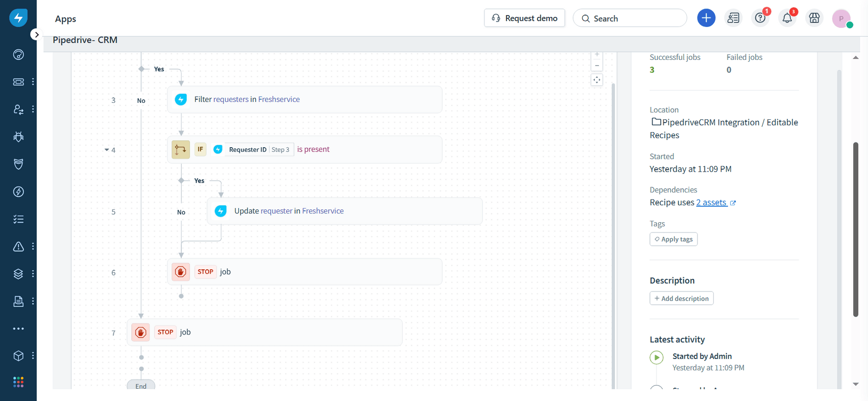Click the failed jobs count 0

click(x=729, y=70)
